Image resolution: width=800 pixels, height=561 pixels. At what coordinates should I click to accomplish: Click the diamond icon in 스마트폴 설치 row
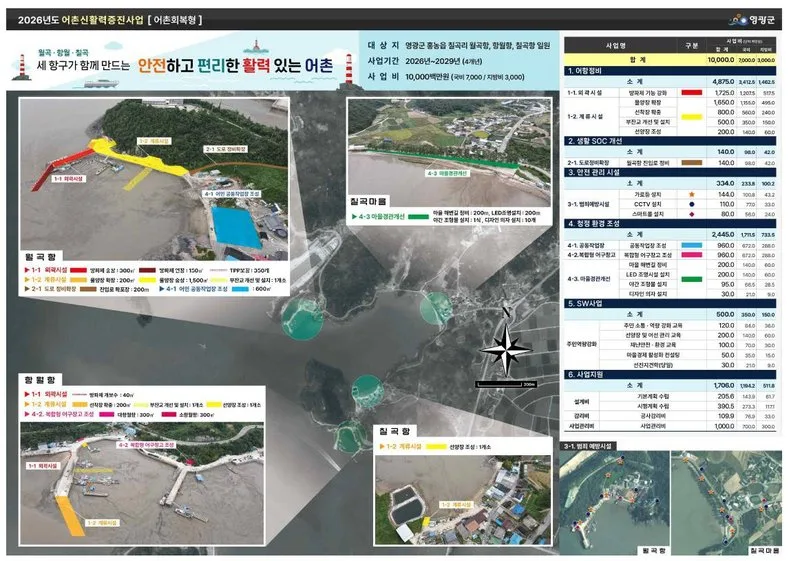[x=691, y=214]
